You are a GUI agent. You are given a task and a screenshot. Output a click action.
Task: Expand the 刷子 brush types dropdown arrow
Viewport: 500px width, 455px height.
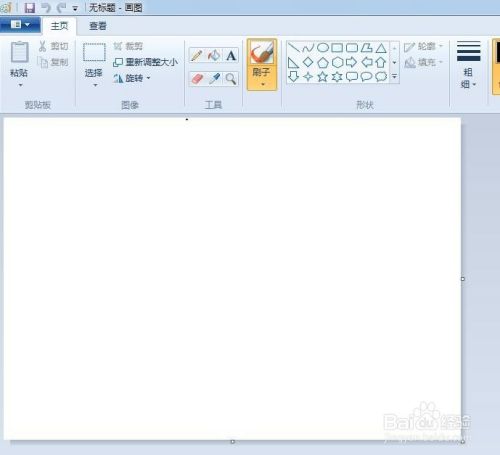[x=263, y=85]
